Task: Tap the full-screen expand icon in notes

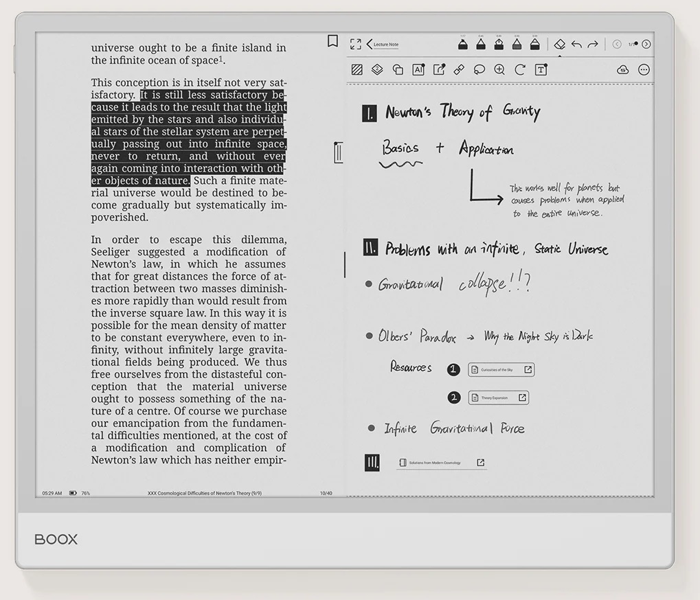Action: (x=356, y=44)
